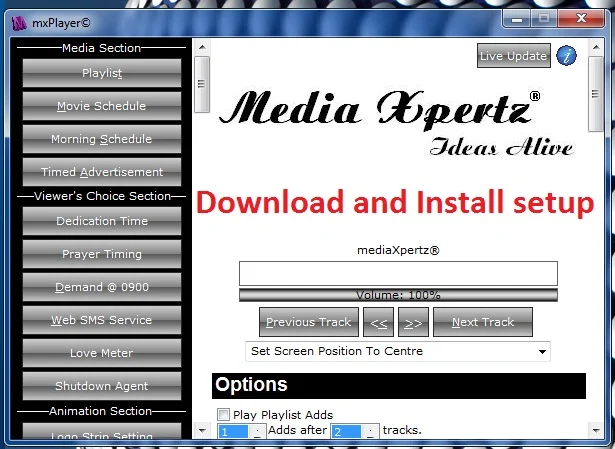This screenshot has width=615, height=449.
Task: Open the Shutdown Agent panel
Action: [102, 386]
